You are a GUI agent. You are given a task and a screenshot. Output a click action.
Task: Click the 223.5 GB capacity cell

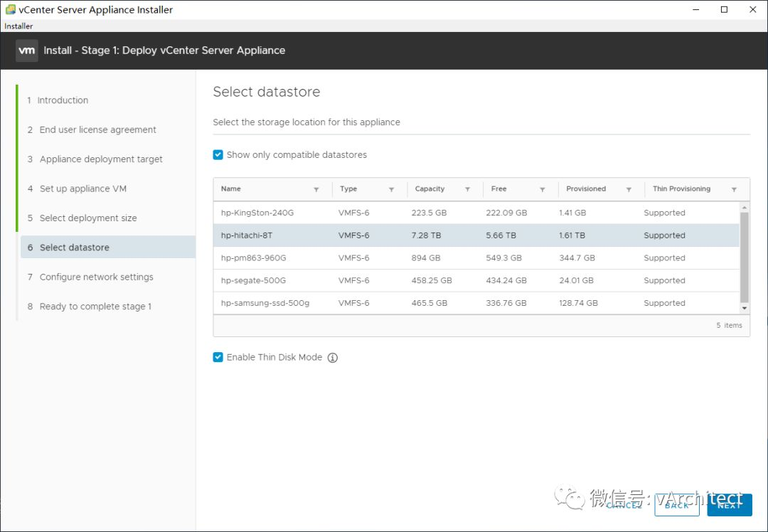click(x=429, y=213)
